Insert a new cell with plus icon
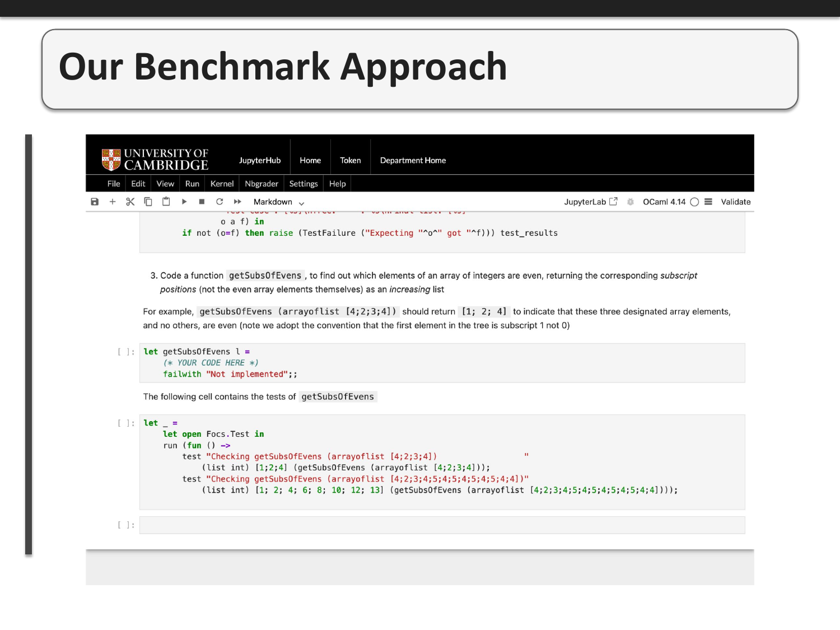840x630 pixels. [x=113, y=202]
